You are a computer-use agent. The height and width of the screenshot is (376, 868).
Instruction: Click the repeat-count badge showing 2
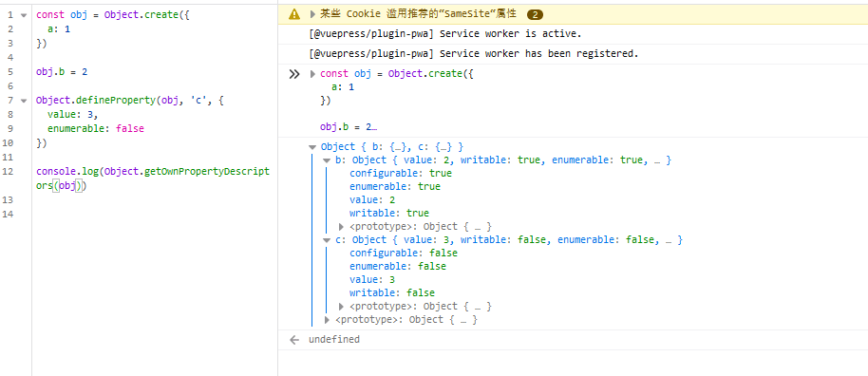[x=536, y=14]
